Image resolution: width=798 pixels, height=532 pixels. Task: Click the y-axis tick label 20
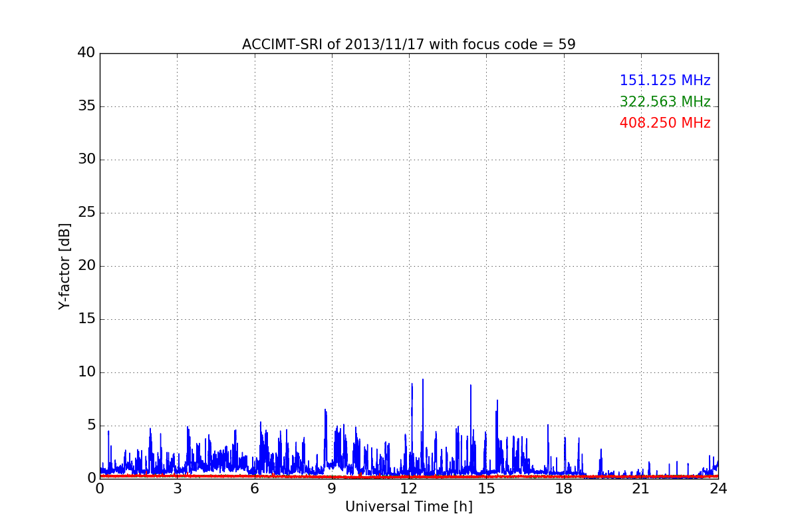click(86, 266)
